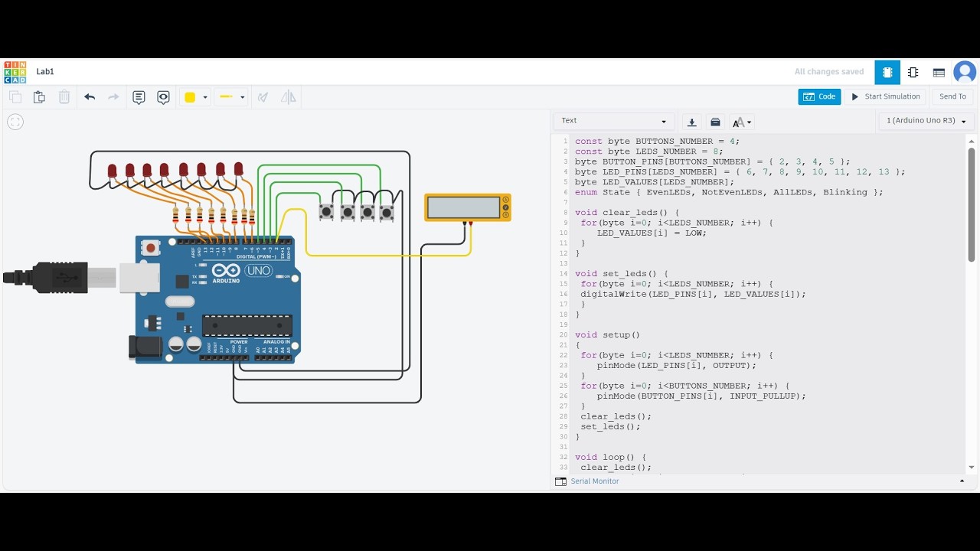Image resolution: width=980 pixels, height=551 pixels.
Task: Click line number 20 in gutter
Action: point(563,335)
